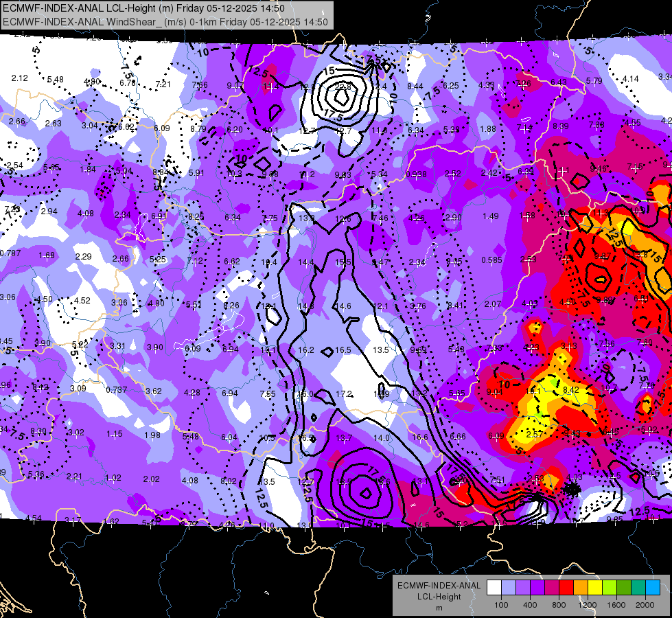Click the dark green legend swatch
Image resolution: width=672 pixels, height=618 pixels.
click(x=624, y=588)
